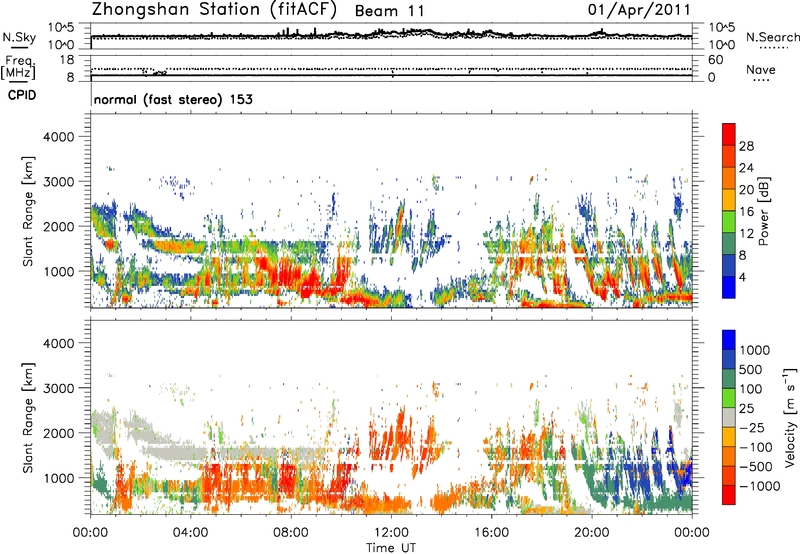Click the 'N.Sky' legend label

(x=19, y=37)
